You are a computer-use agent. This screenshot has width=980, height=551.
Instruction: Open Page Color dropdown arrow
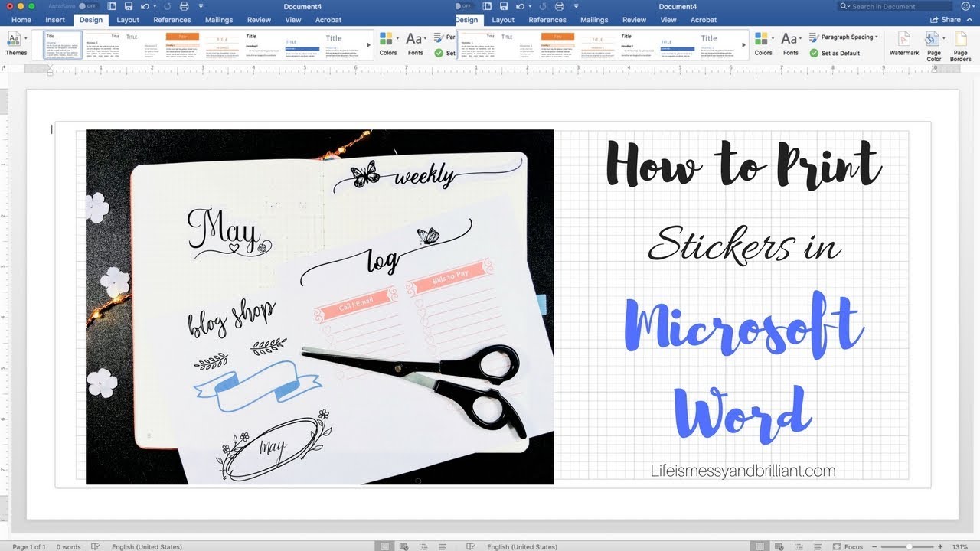coord(943,37)
